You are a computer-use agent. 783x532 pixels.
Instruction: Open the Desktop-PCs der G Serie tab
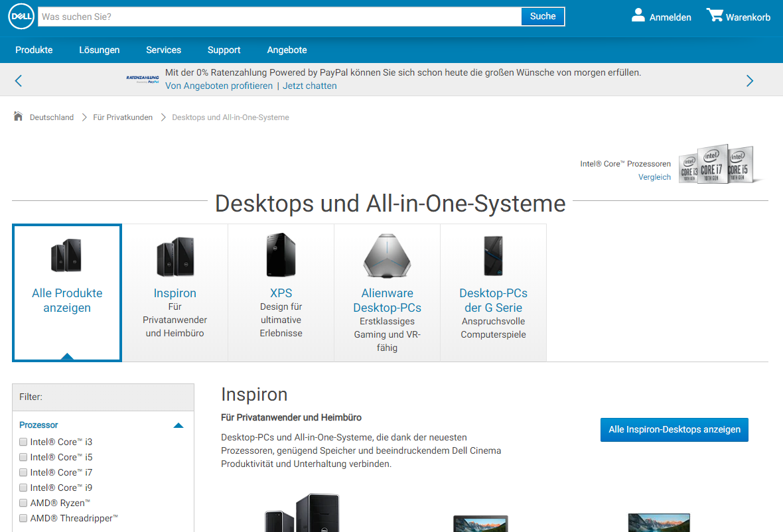pyautogui.click(x=494, y=293)
